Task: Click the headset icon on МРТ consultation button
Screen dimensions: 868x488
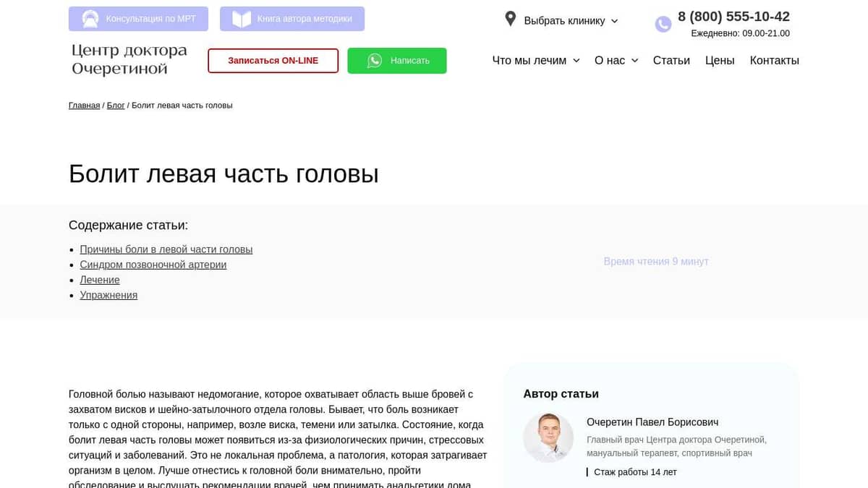Action: pyautogui.click(x=90, y=19)
